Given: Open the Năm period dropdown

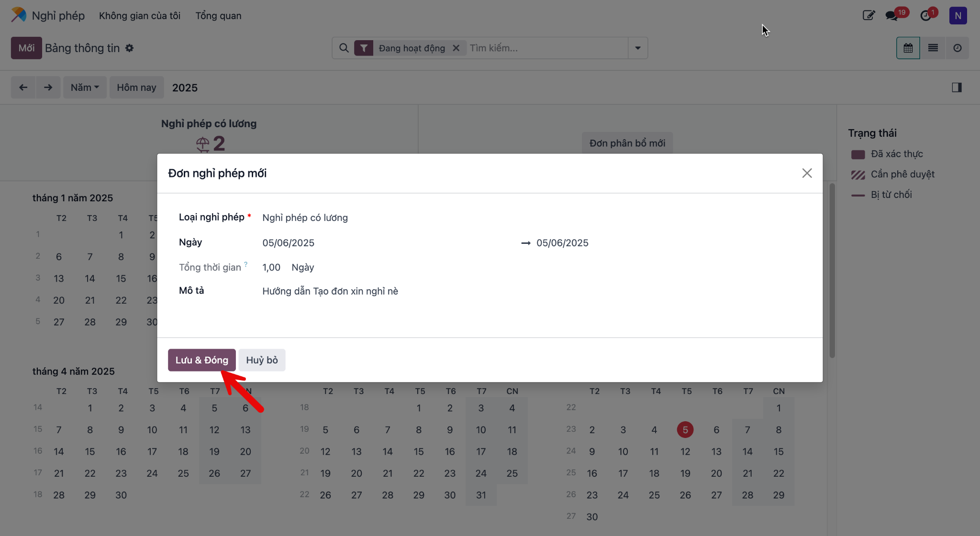Looking at the screenshot, I should (x=85, y=88).
